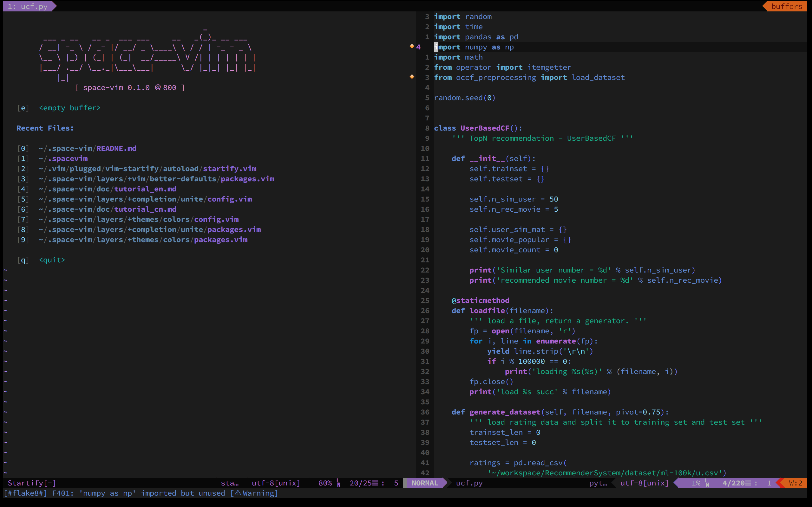Click the warning triangle icon in flake8 message
This screenshot has width=812, height=507.
point(238,493)
